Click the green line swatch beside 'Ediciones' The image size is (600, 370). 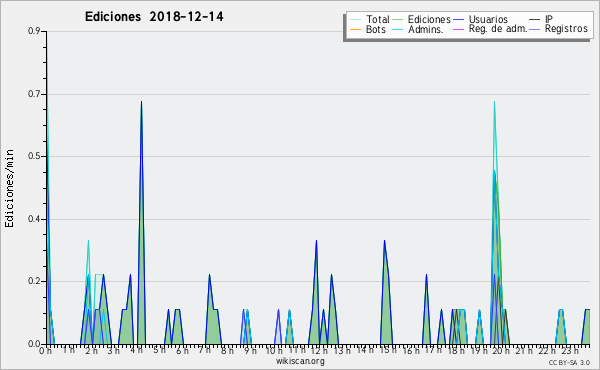point(398,20)
